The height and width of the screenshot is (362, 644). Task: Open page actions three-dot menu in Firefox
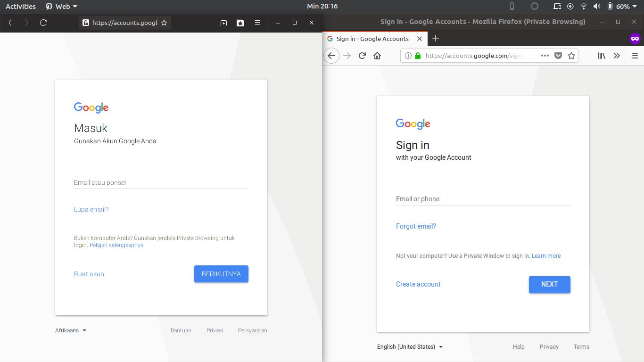[x=545, y=56]
